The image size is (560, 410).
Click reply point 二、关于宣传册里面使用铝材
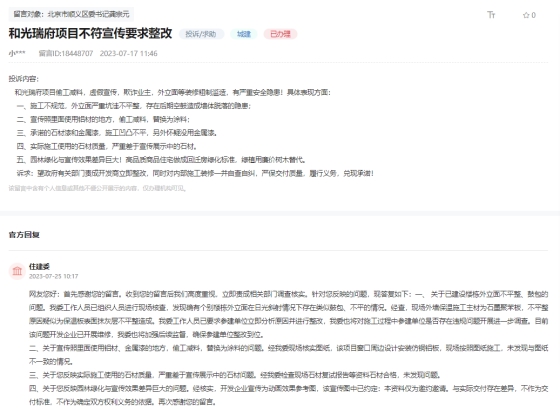[x=289, y=354]
